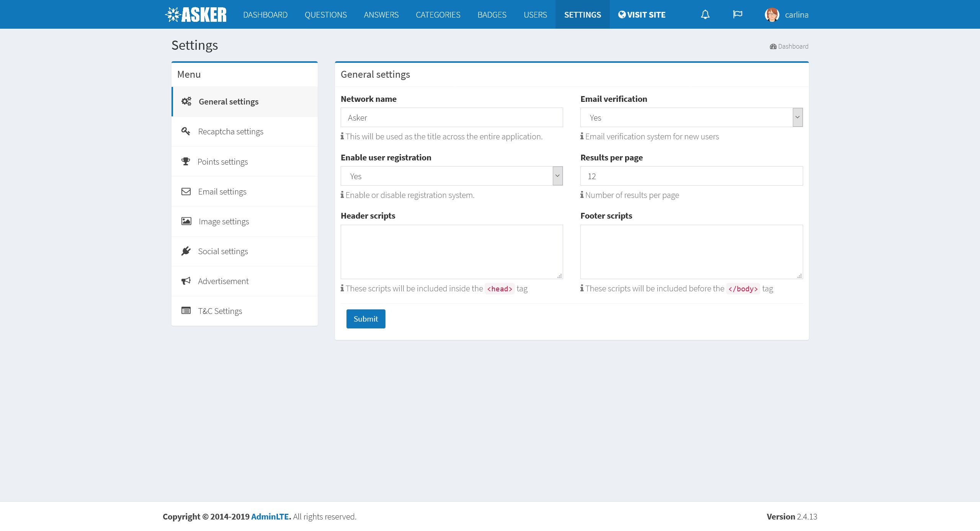980x531 pixels.
Task: Open the Email verification dropdown
Action: (x=691, y=118)
